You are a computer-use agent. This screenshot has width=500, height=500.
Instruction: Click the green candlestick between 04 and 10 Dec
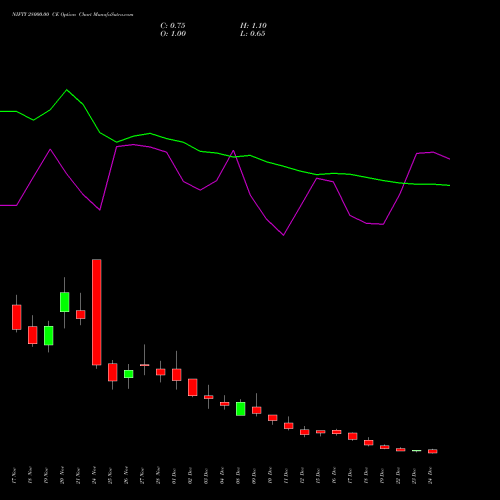(241, 409)
